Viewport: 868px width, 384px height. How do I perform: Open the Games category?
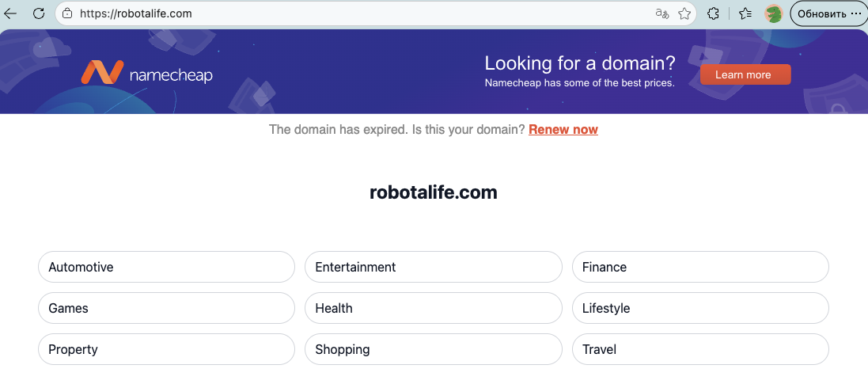[x=166, y=308]
